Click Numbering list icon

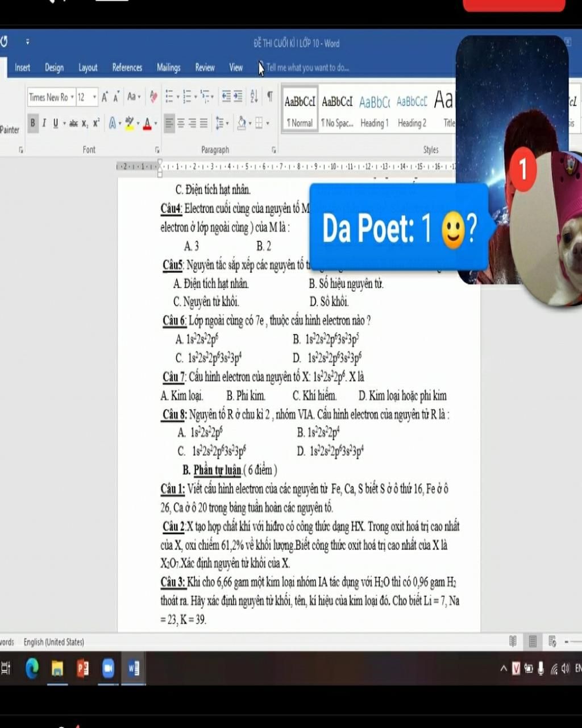pyautogui.click(x=186, y=97)
